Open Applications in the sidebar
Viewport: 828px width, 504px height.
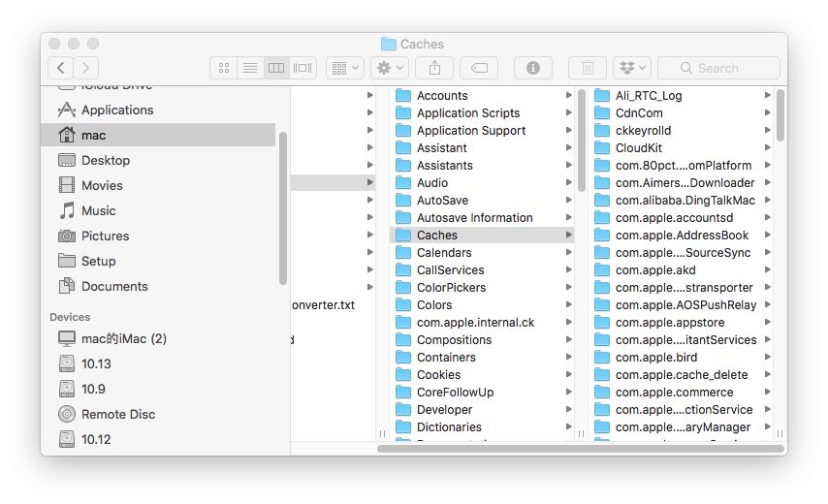[158, 110]
